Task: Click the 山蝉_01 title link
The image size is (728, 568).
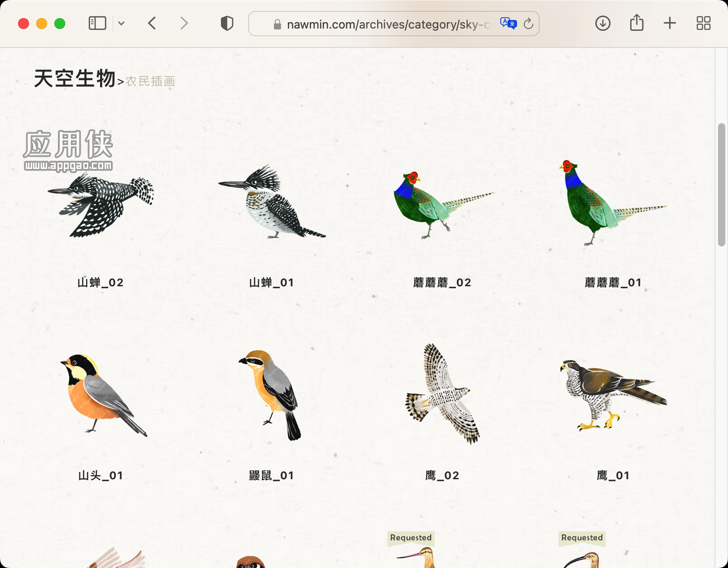Action: pyautogui.click(x=272, y=283)
